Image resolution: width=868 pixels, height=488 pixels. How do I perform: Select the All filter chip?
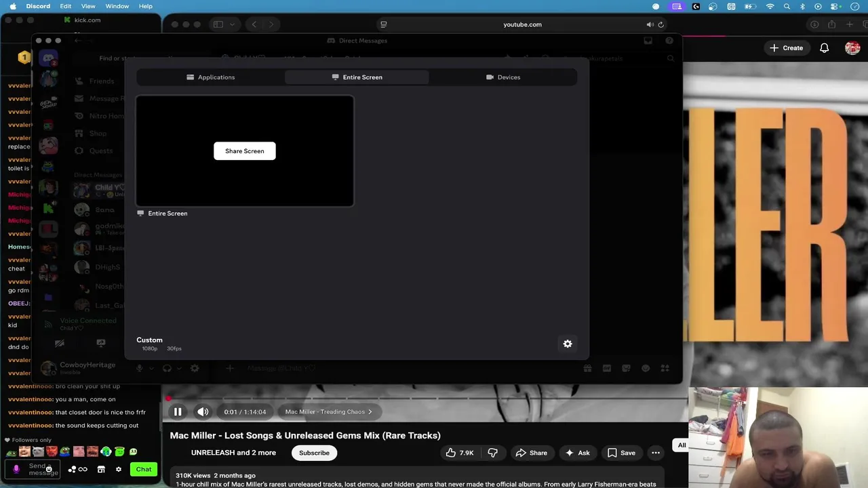pos(682,445)
